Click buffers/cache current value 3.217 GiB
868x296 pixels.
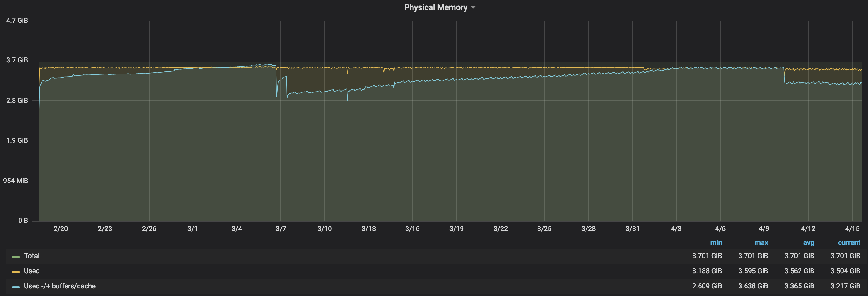(x=845, y=286)
